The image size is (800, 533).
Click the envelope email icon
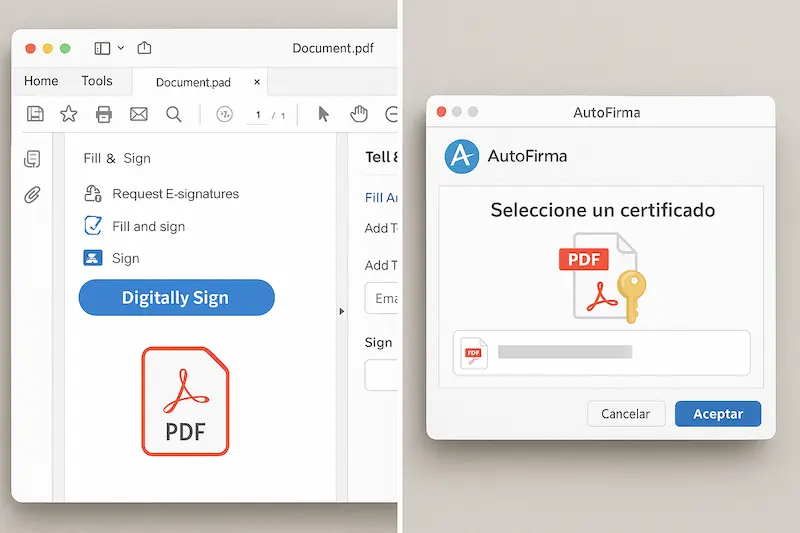[139, 114]
